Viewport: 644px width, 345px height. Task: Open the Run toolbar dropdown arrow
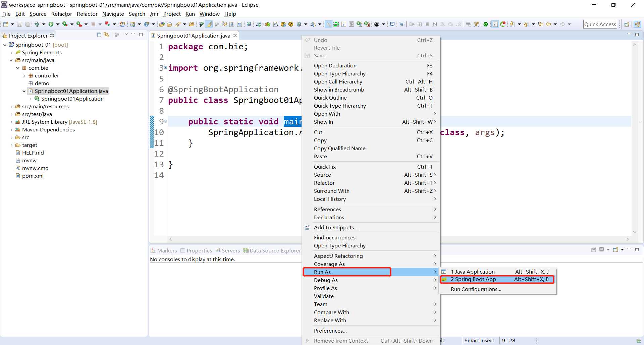[58, 24]
